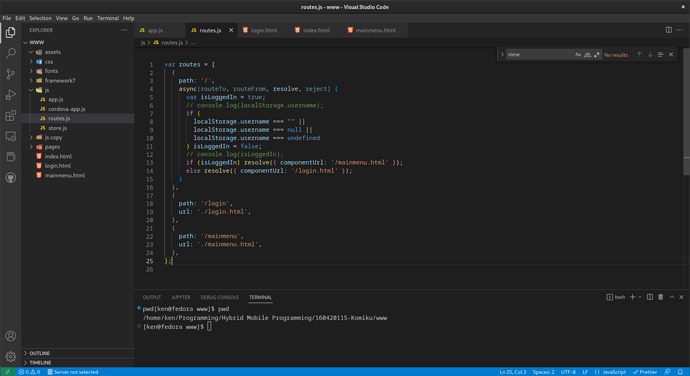Toggle Match Whole Word in find
The image size is (690, 376).
587,55
